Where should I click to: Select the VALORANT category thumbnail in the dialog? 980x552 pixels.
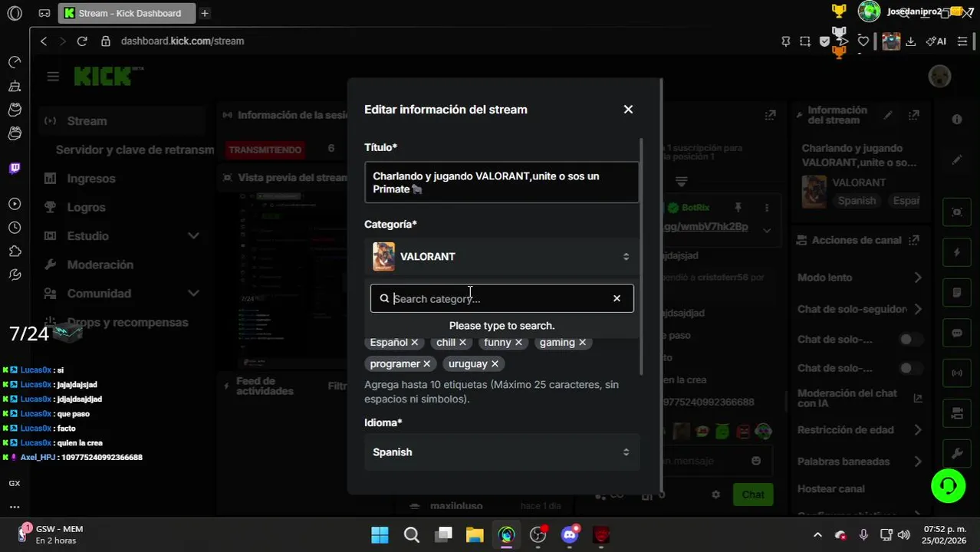[x=383, y=257]
